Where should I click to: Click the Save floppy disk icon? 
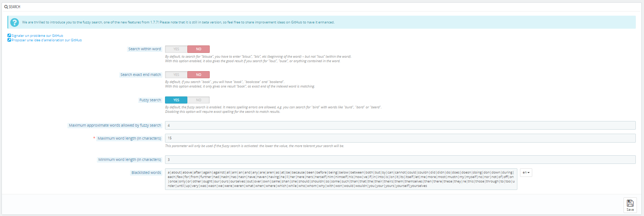630,203
